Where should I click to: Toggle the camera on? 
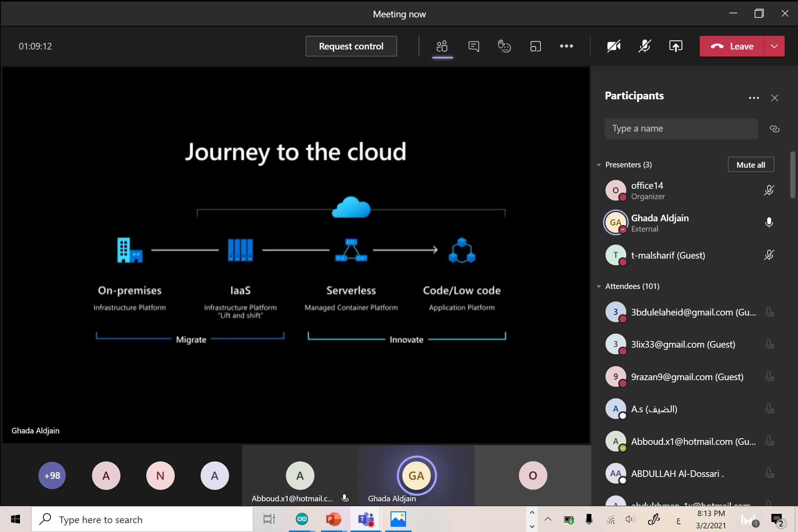click(x=614, y=46)
